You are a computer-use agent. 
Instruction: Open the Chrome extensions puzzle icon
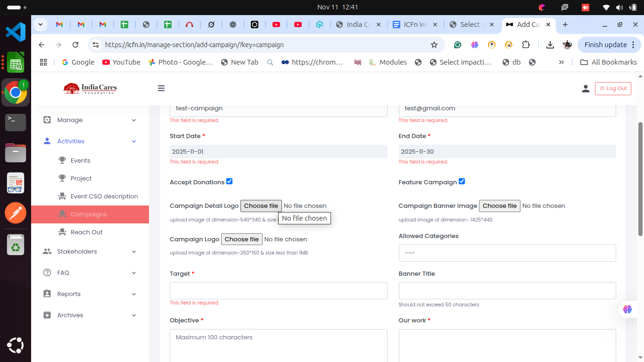pos(526,45)
